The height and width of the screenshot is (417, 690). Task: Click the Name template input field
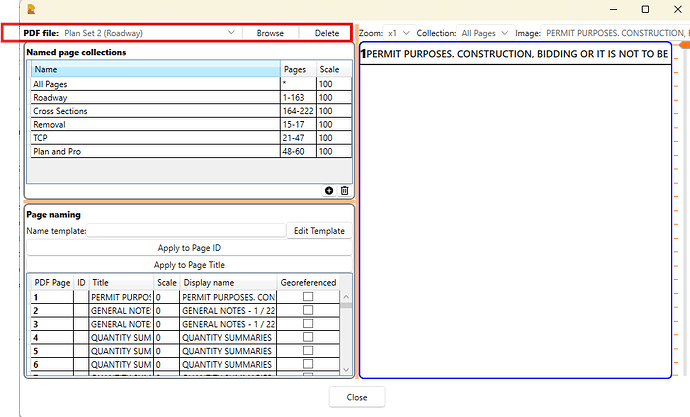click(186, 231)
